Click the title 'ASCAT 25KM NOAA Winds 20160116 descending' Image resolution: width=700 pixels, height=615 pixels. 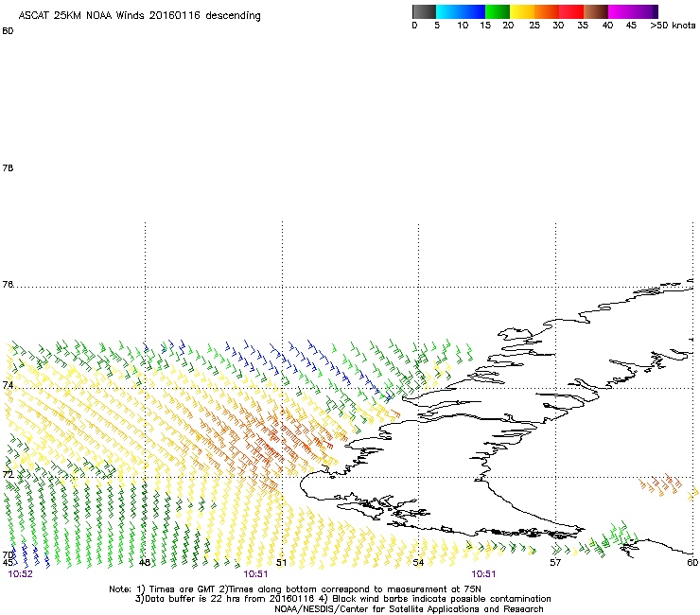point(139,16)
